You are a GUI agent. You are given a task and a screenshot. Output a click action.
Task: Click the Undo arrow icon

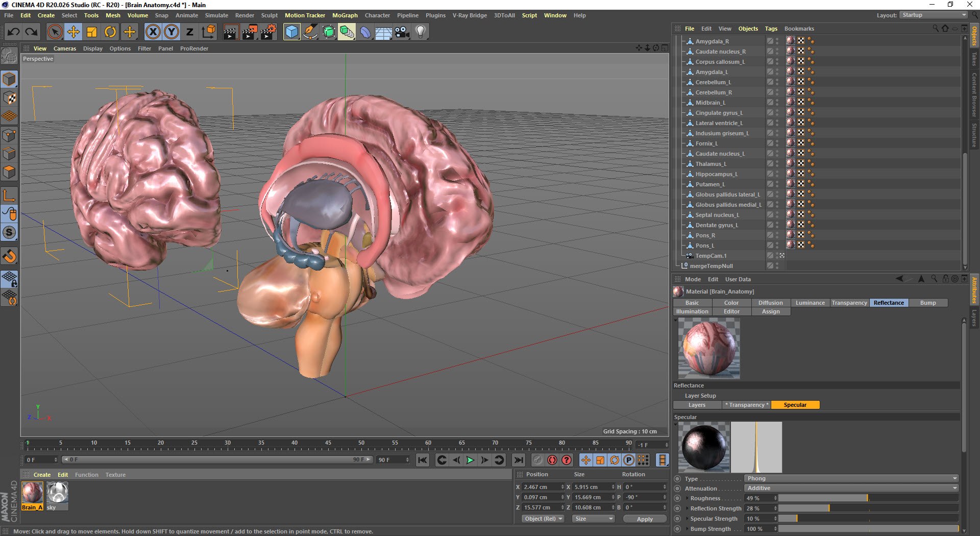pos(14,32)
